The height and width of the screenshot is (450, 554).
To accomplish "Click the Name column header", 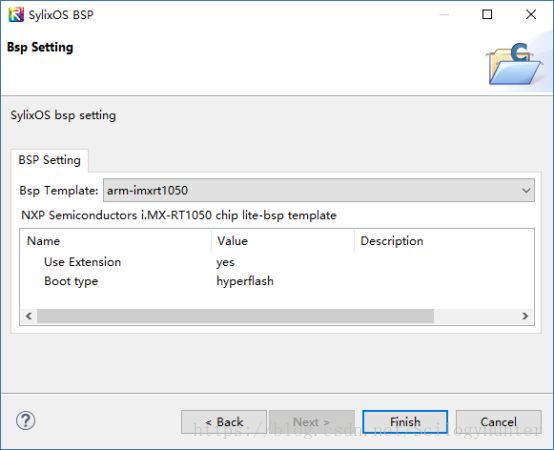I will click(x=116, y=241).
